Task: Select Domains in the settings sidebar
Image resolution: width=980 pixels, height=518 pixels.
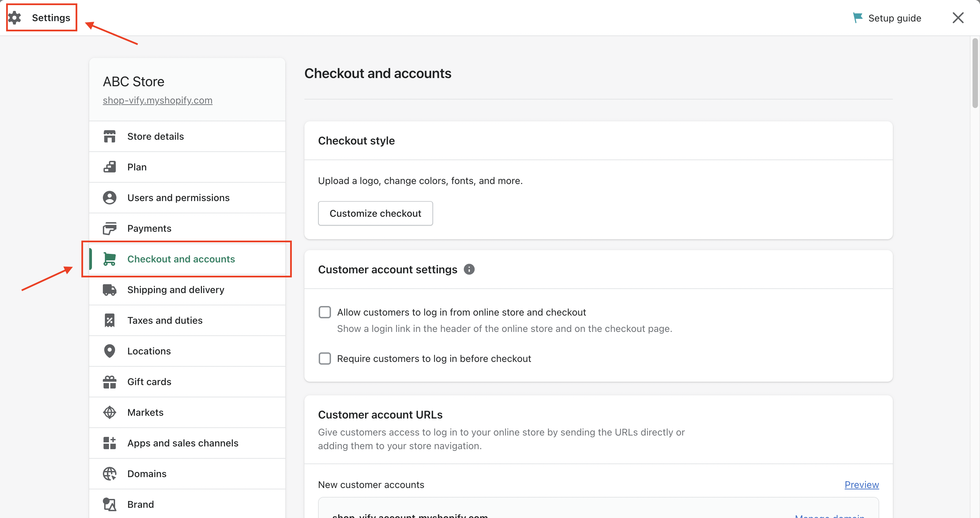Action: (147, 473)
